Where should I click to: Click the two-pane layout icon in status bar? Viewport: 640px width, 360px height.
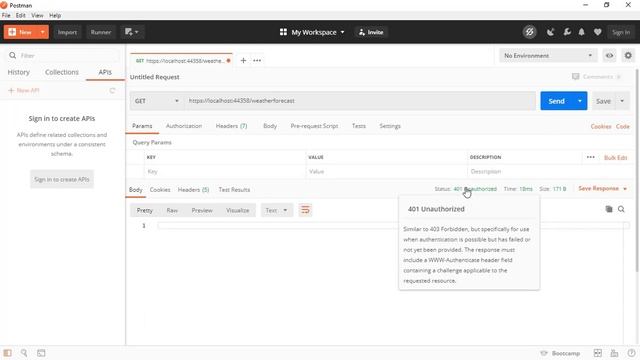pos(598,353)
